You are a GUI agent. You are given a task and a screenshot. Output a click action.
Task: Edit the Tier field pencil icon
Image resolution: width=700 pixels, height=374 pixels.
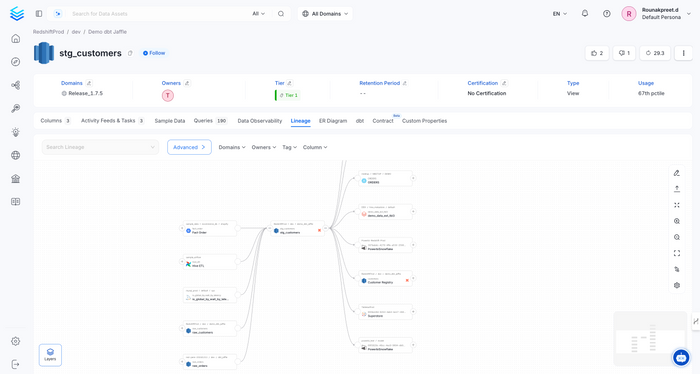coord(289,83)
